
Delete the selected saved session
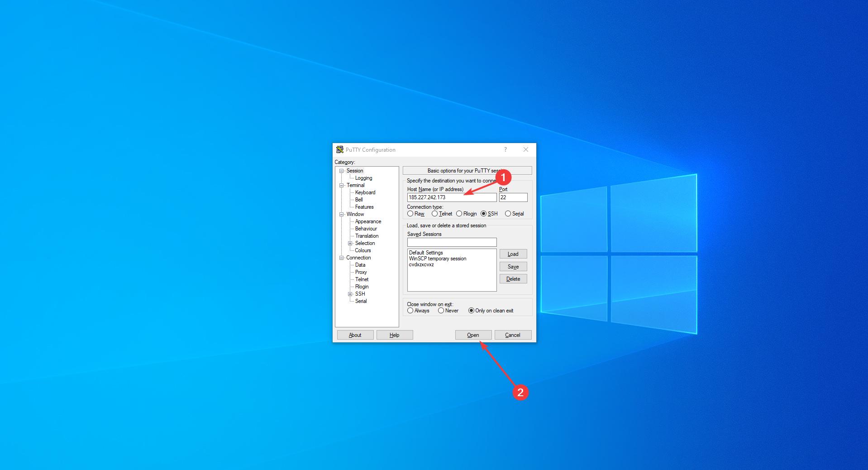[x=513, y=279]
